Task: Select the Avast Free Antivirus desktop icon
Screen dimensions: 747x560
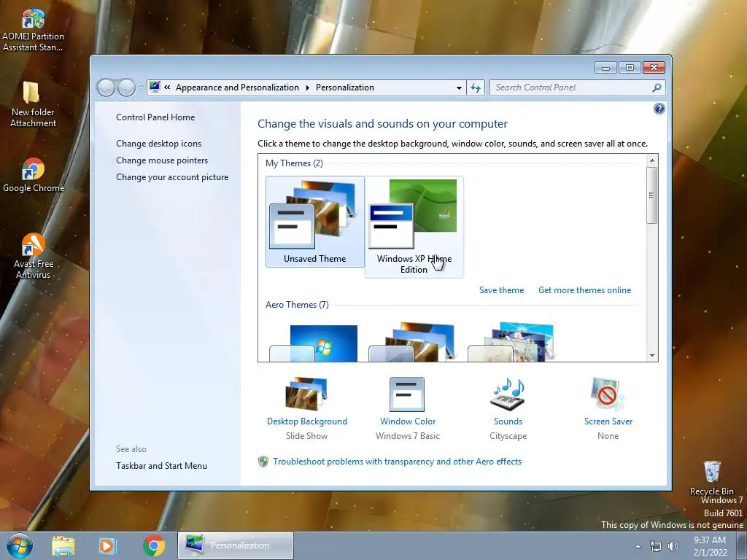Action: click(x=33, y=256)
